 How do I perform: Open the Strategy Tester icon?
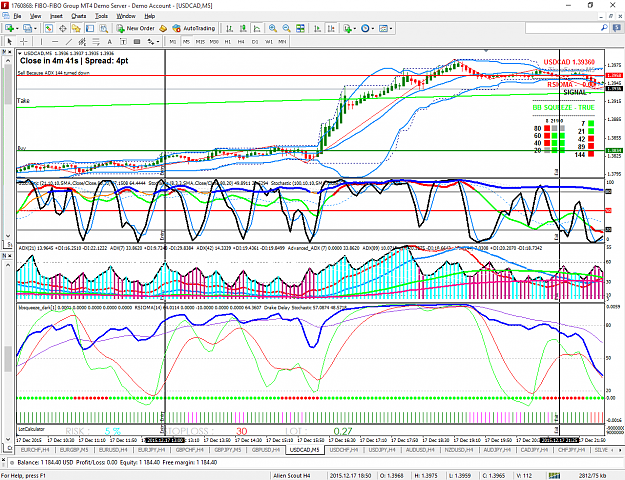tap(104, 28)
